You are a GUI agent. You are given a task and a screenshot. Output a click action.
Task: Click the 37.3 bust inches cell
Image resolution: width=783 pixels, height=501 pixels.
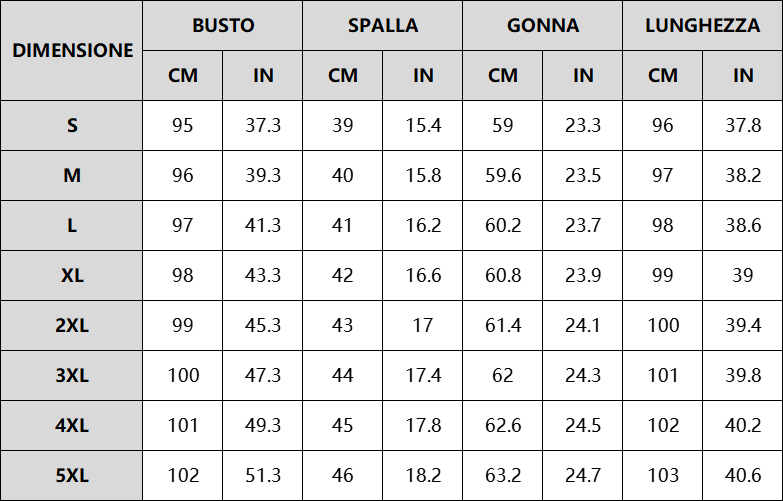[263, 125]
